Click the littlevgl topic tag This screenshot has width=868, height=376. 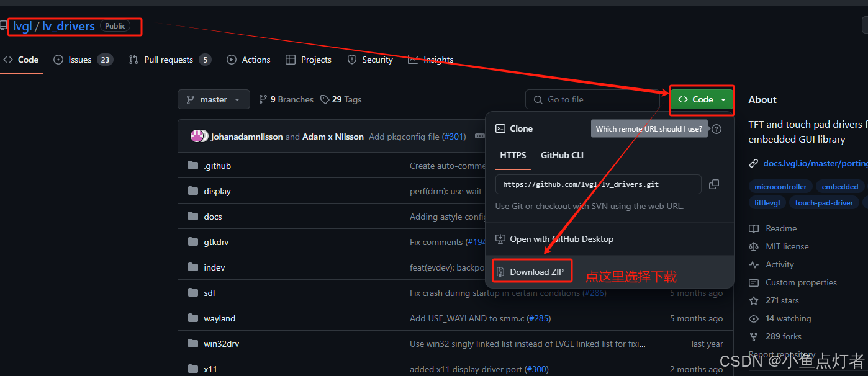767,202
